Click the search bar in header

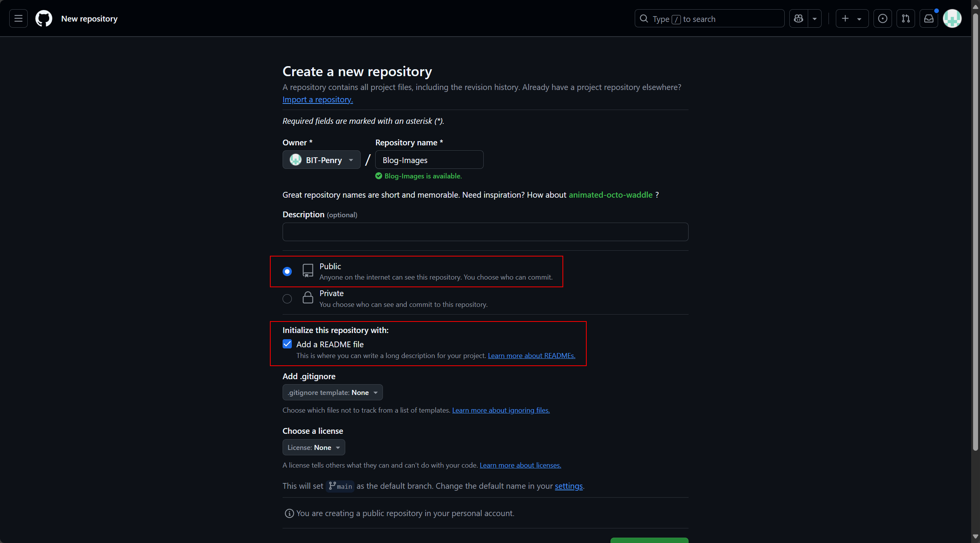point(709,18)
